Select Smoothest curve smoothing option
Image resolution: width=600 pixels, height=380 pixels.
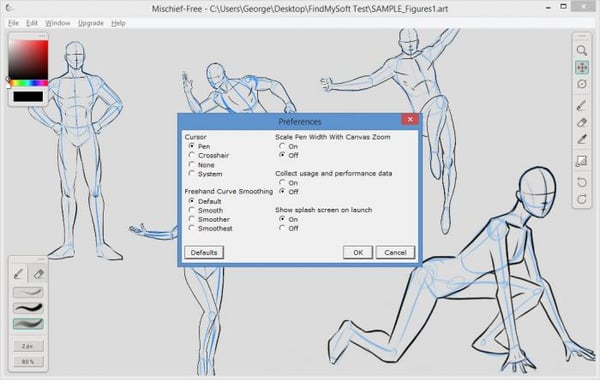(210, 228)
